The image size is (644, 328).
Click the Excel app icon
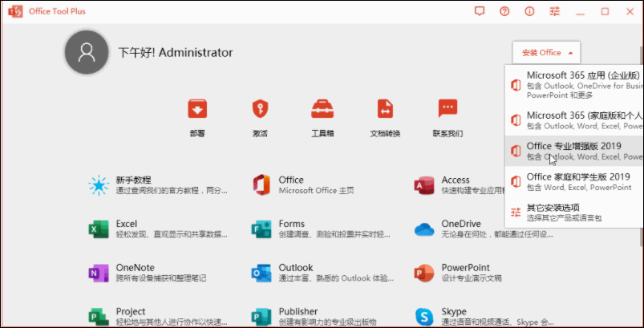pos(99,229)
